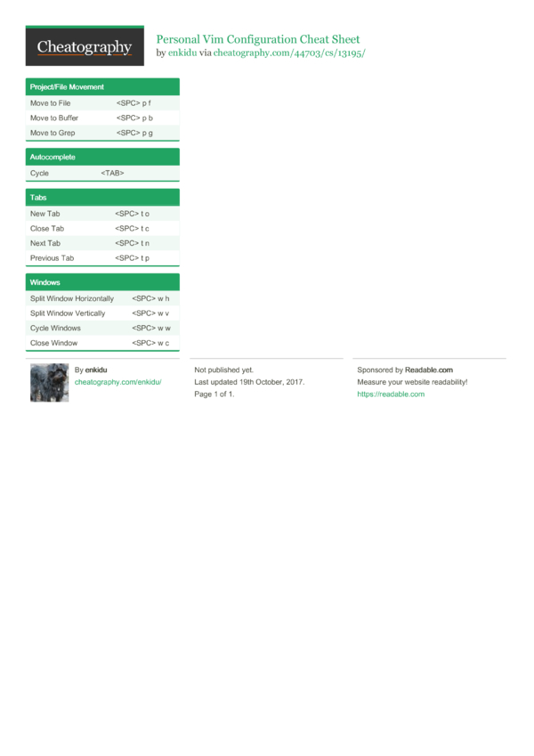Click the '<SPC> w c' shortcut
Image resolution: width=534 pixels, height=756 pixels.
point(150,343)
